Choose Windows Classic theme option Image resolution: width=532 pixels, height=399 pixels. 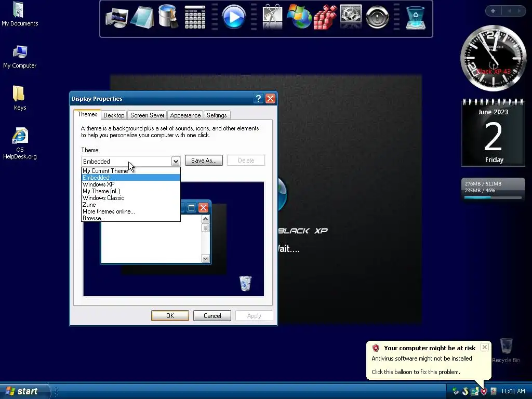pyautogui.click(x=130, y=198)
